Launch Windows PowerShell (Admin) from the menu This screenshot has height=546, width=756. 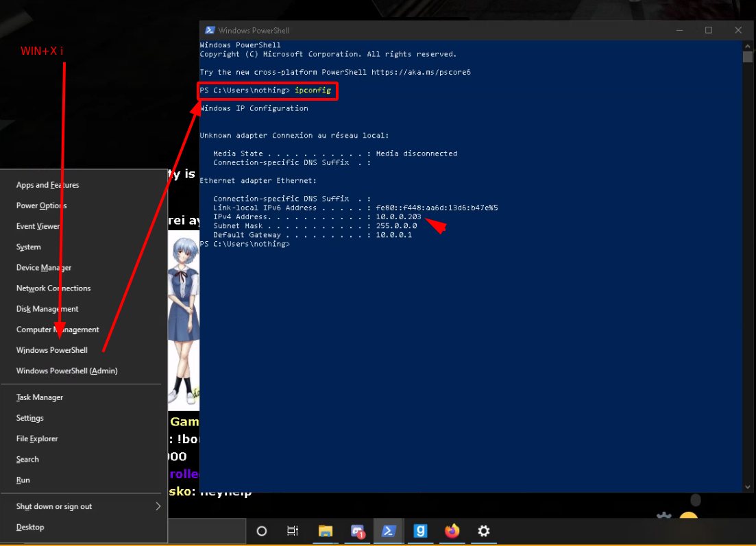point(84,371)
